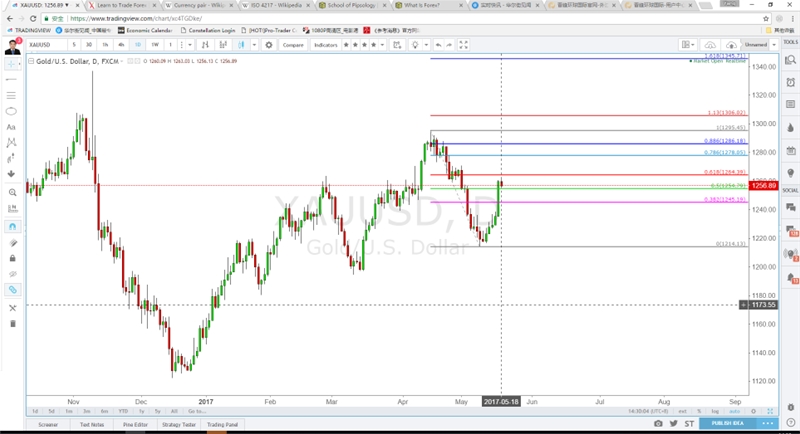Viewport: 800px width, 434px height.
Task: Expand the time interval dropdown
Action: click(189, 45)
